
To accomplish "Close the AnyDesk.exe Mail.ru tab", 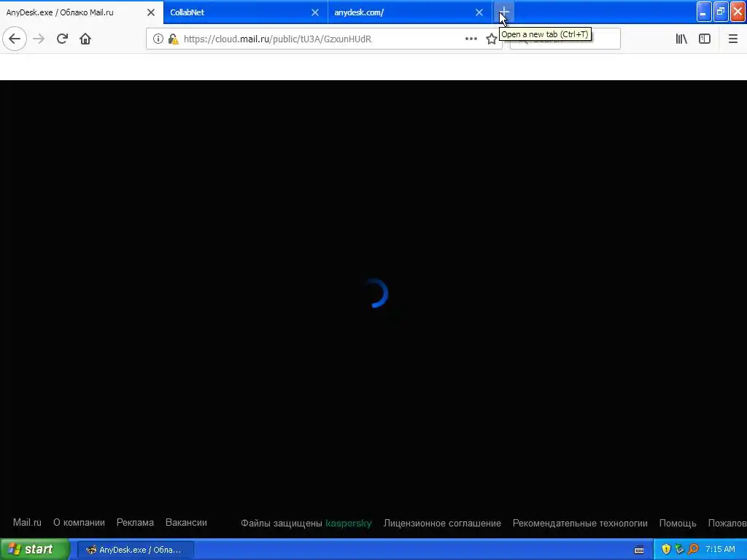I will (x=151, y=12).
